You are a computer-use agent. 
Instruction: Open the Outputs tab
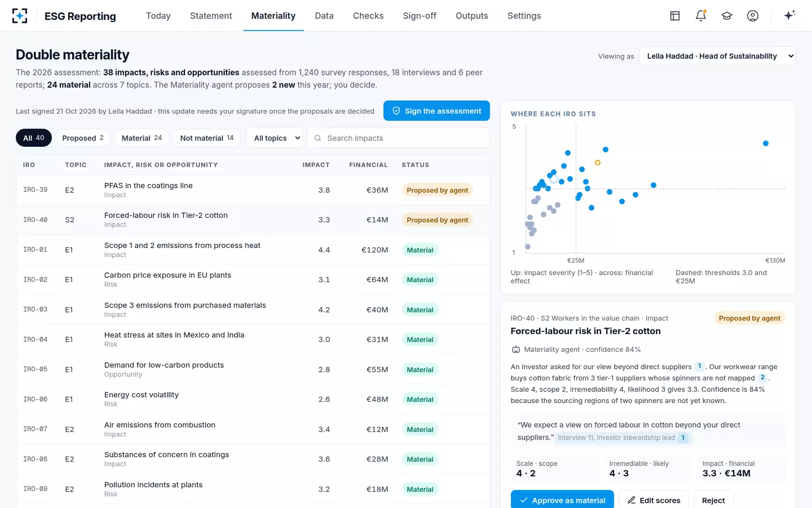pos(472,16)
